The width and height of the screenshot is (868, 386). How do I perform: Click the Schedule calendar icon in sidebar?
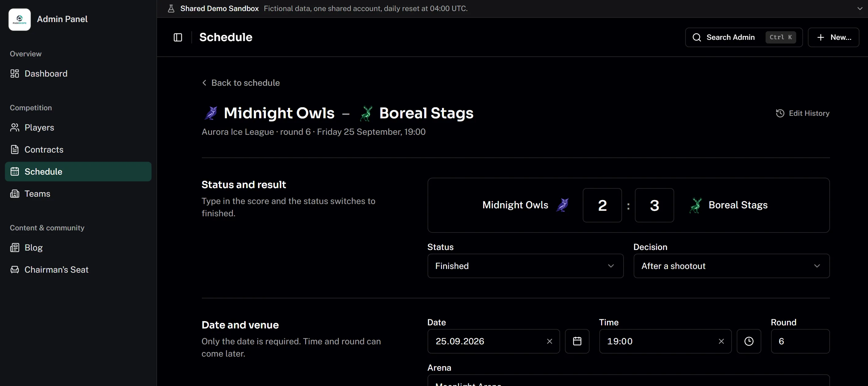[x=14, y=172]
